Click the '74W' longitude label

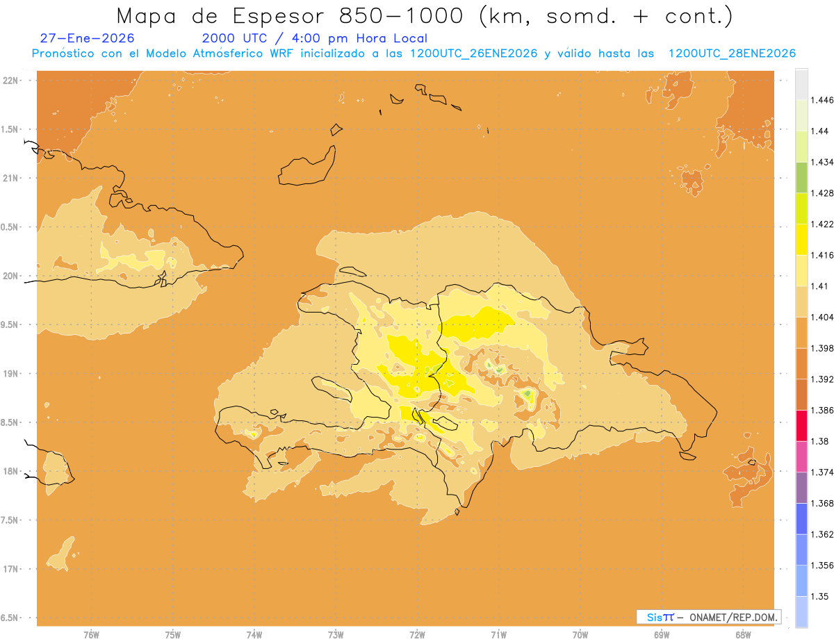point(254,634)
